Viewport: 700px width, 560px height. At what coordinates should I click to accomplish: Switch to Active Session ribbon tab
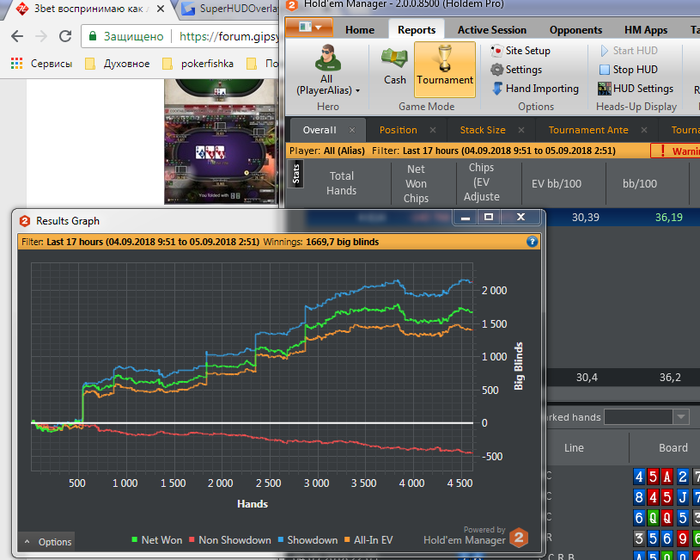click(492, 30)
